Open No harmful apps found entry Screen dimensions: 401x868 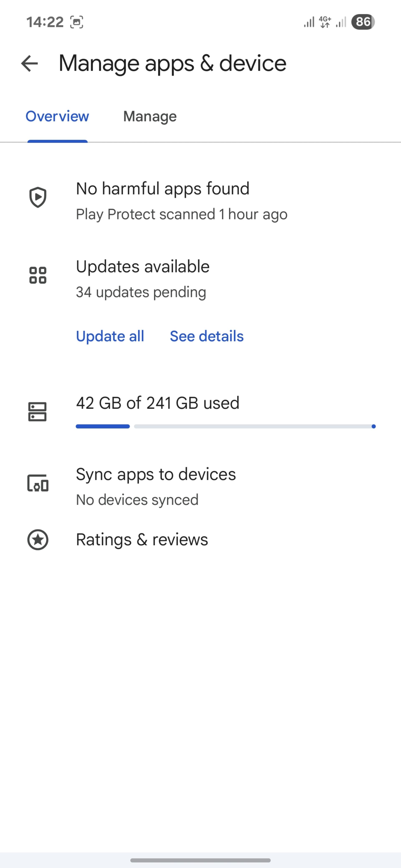click(200, 201)
